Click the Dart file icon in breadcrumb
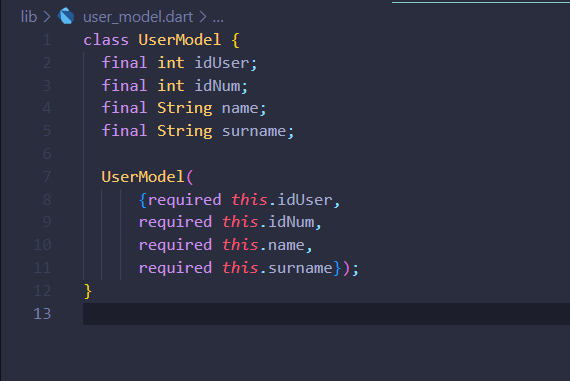The width and height of the screenshot is (570, 381). pos(66,16)
